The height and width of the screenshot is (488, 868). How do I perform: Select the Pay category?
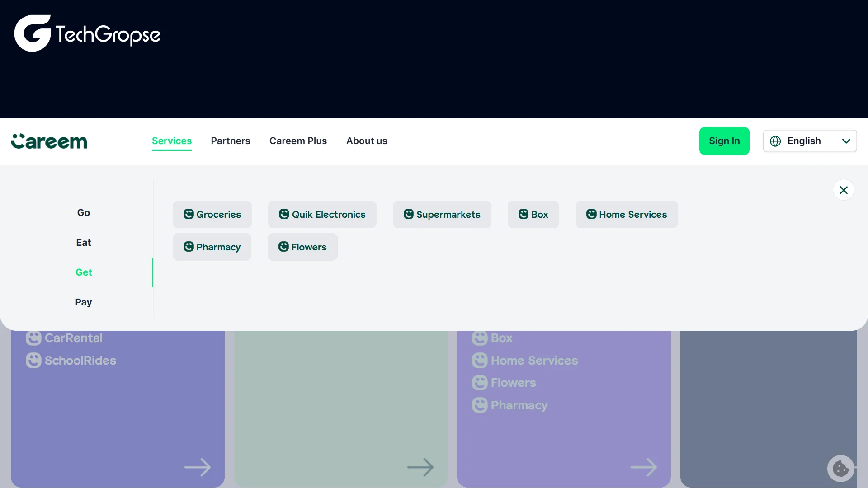point(84,302)
